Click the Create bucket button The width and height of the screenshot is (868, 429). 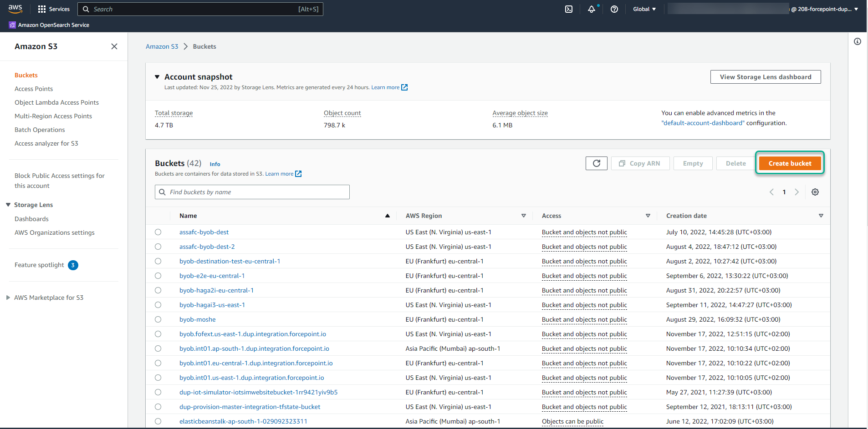point(789,163)
